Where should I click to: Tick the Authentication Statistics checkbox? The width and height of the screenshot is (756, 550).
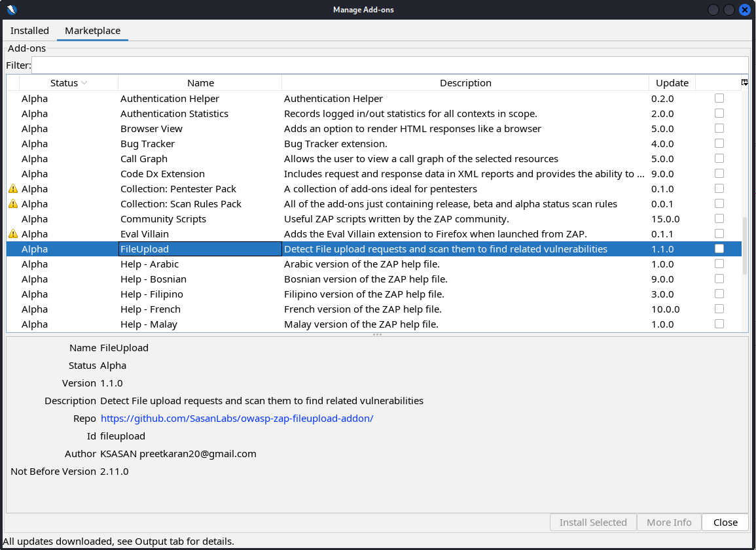(x=719, y=113)
